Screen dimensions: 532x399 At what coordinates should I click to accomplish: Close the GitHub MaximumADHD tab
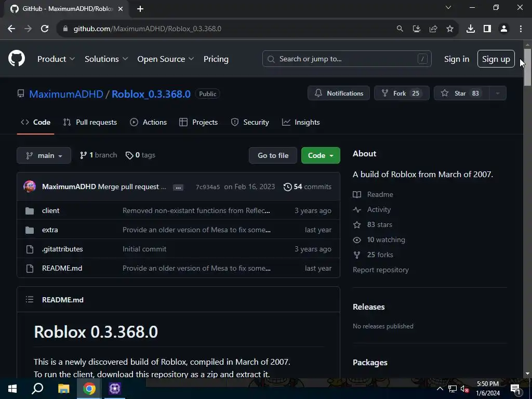pos(121,9)
